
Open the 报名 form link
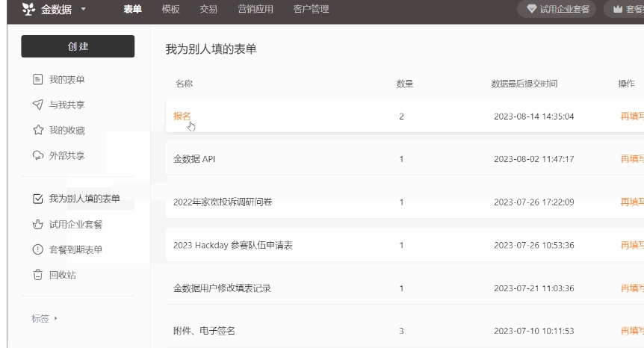(x=182, y=116)
